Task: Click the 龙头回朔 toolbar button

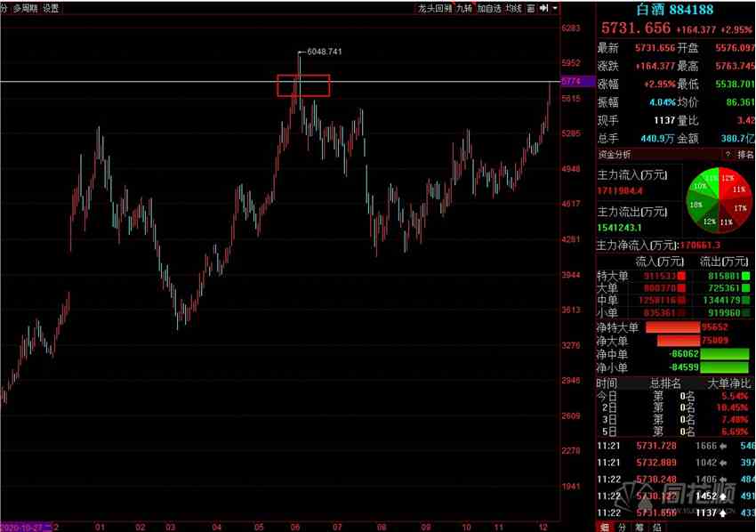Action: click(x=435, y=8)
